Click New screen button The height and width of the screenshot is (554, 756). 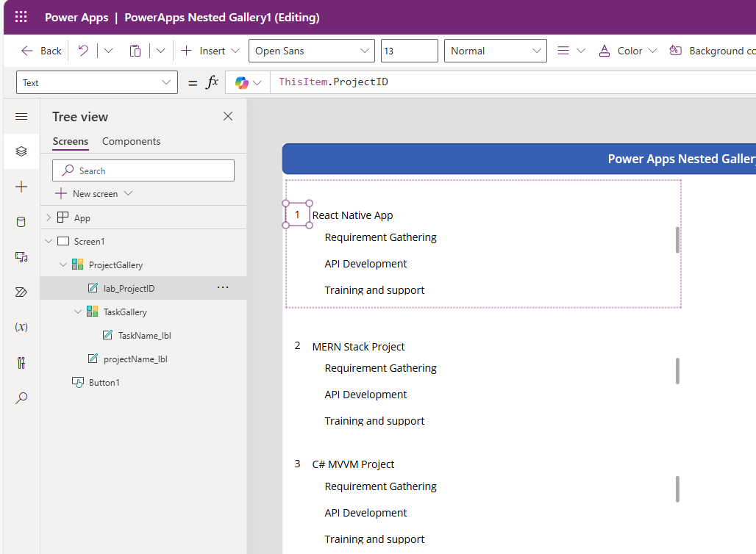[x=88, y=194]
